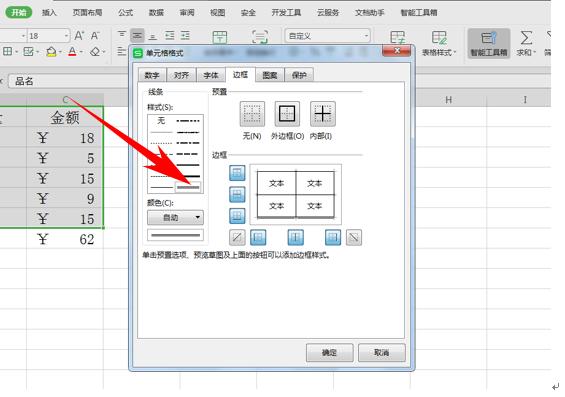Select the 边框 dialog tab
565x397 pixels.
pyautogui.click(x=240, y=75)
